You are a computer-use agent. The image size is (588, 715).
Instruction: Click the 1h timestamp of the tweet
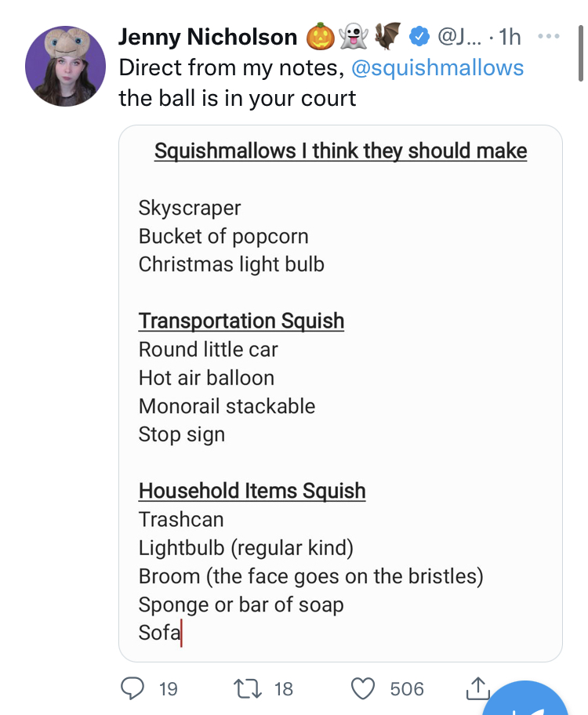coord(510,37)
